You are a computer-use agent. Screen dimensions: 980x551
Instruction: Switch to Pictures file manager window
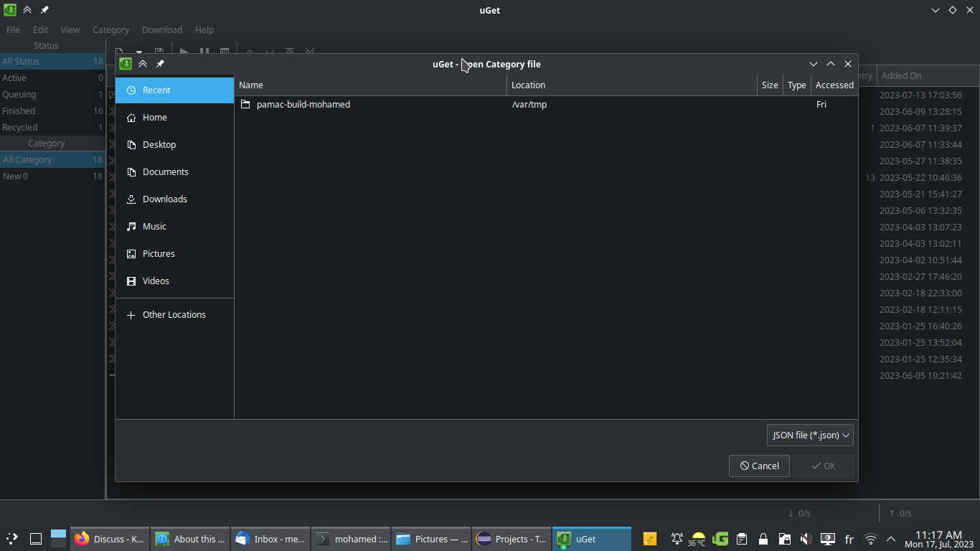click(x=431, y=539)
